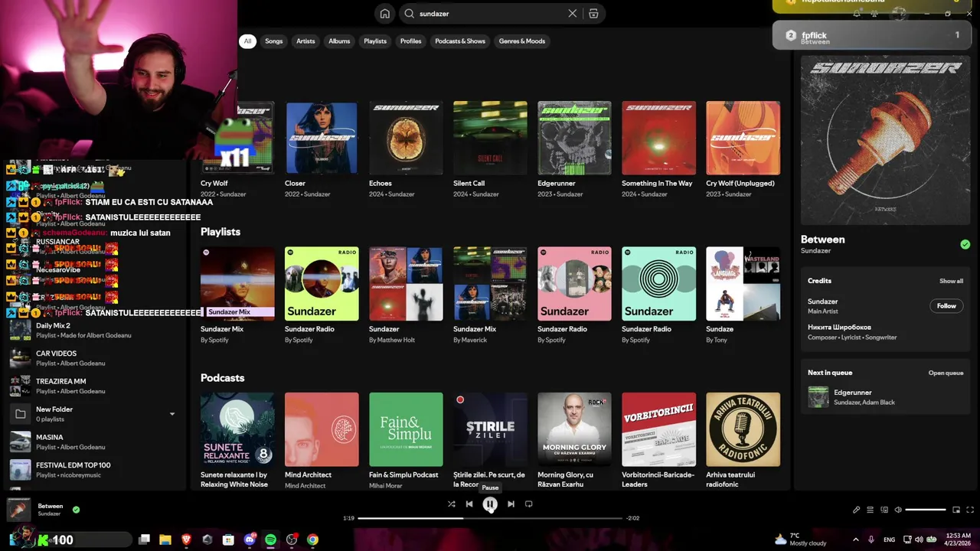Skip to previous track
The width and height of the screenshot is (980, 551).
click(469, 504)
